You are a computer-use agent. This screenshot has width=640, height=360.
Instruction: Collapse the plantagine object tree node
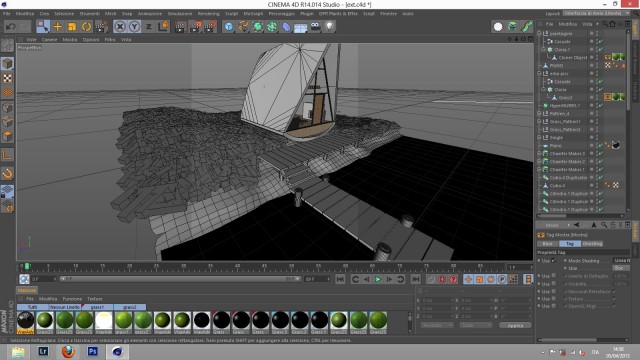pos(539,33)
